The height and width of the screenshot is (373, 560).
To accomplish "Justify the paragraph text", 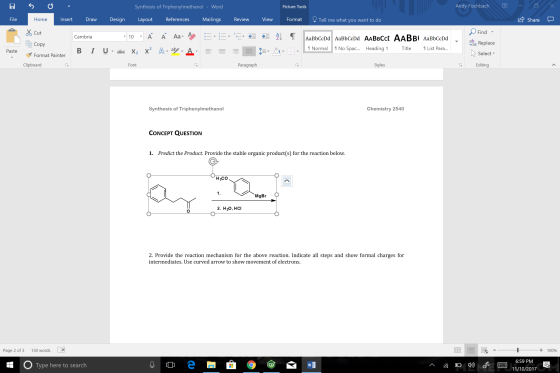I will [x=249, y=51].
